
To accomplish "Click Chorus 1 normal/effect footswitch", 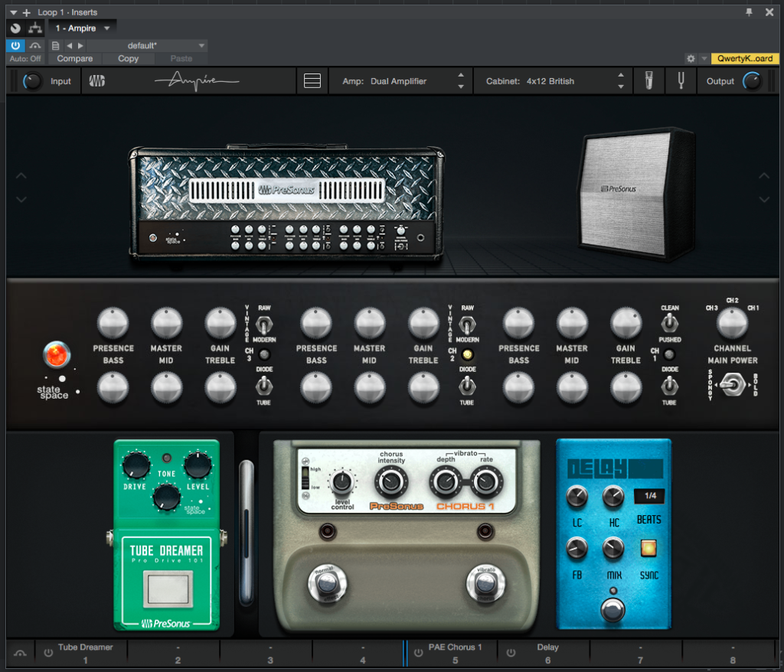I will 327,583.
